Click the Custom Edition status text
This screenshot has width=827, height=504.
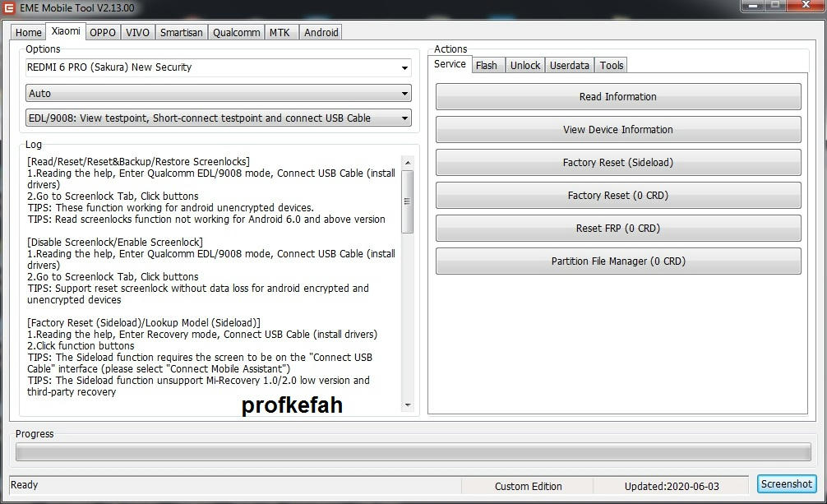528,486
